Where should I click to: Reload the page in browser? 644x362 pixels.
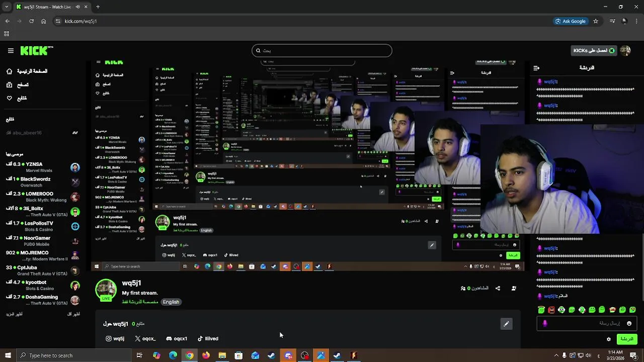(x=31, y=21)
